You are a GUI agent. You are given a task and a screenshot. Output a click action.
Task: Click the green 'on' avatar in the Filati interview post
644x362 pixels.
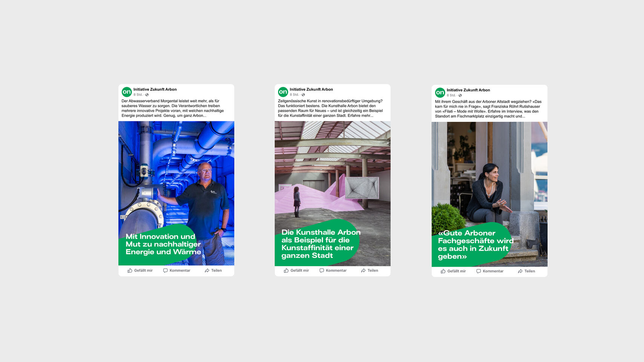pos(440,92)
